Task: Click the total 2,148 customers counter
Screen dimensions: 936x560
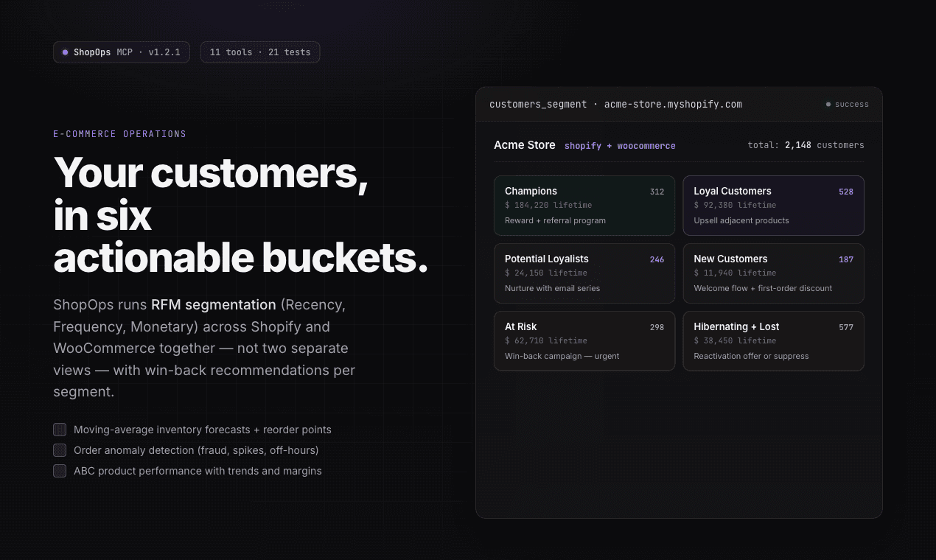Action: pos(806,145)
